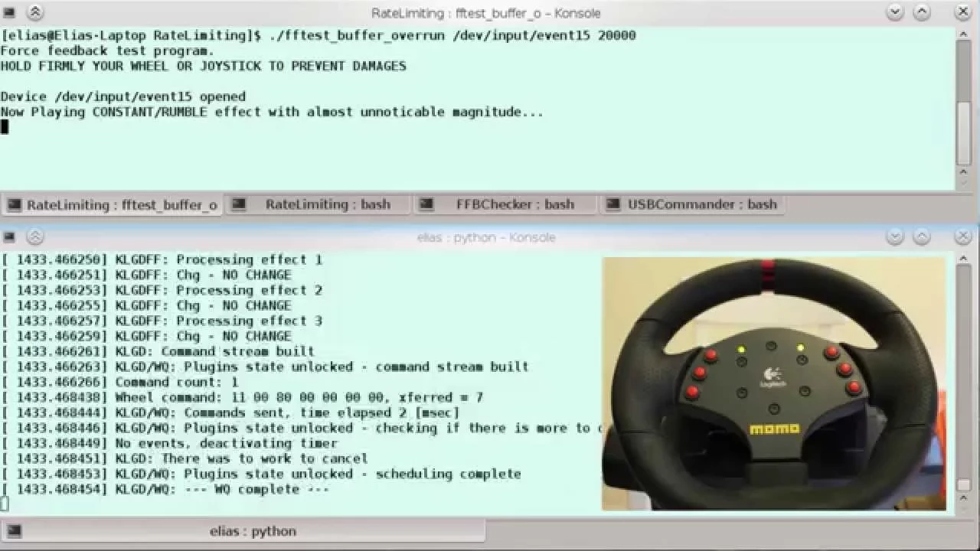This screenshot has height=551, width=980.
Task: Click the terminal icon on the FFBChecker tab
Action: [x=426, y=204]
